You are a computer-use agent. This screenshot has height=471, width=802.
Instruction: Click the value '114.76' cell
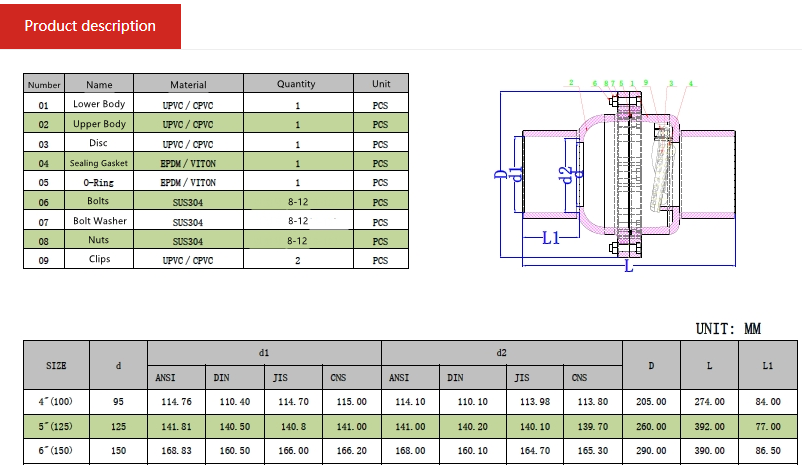(176, 401)
